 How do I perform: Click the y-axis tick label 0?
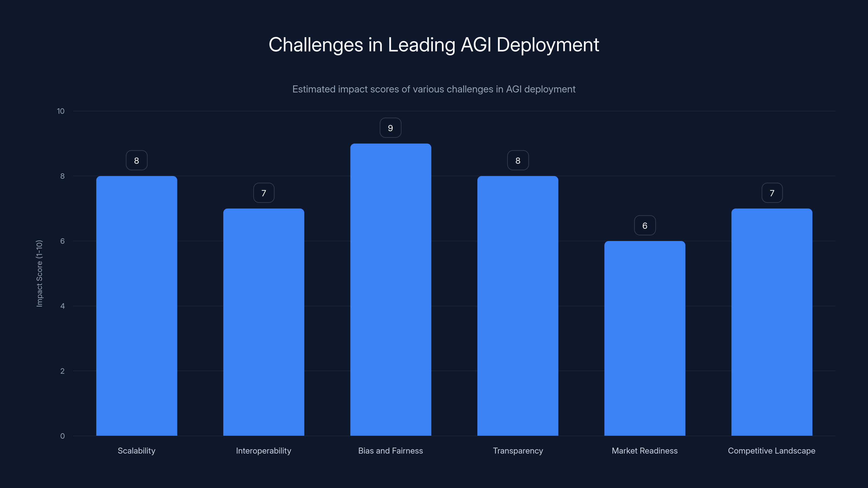pos(62,436)
